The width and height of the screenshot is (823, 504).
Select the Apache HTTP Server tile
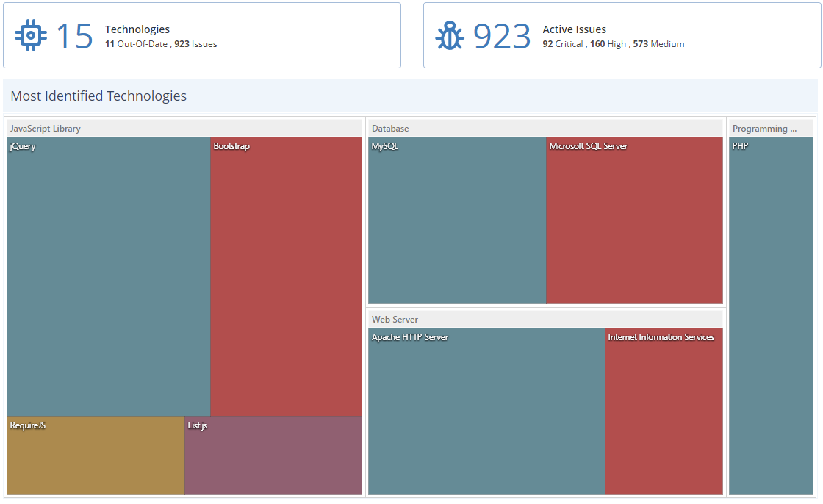point(485,411)
